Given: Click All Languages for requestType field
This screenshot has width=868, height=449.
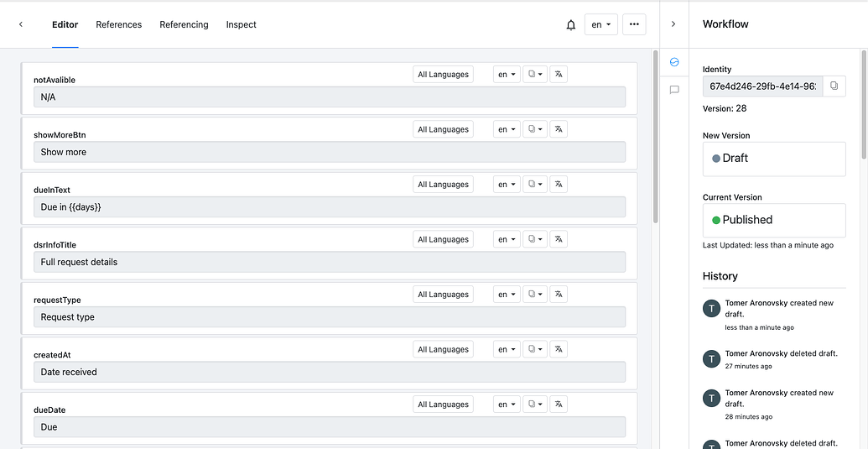Looking at the screenshot, I should [443, 294].
